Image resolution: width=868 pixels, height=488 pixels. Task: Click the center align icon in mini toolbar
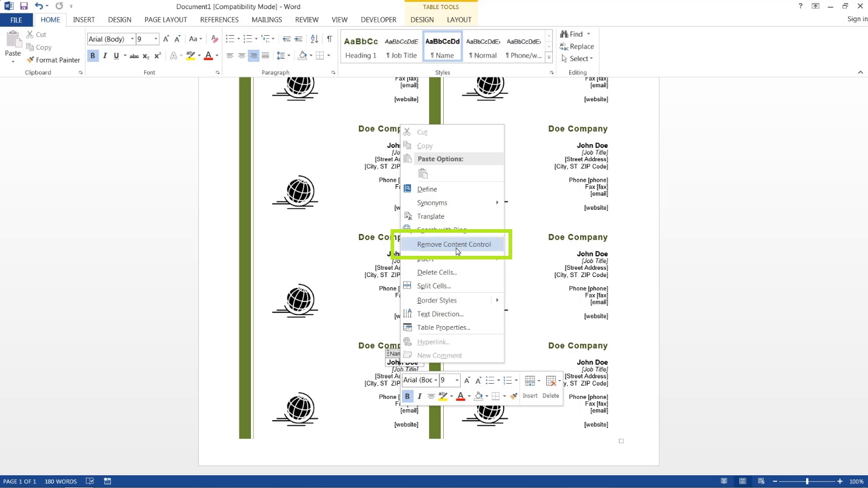431,396
